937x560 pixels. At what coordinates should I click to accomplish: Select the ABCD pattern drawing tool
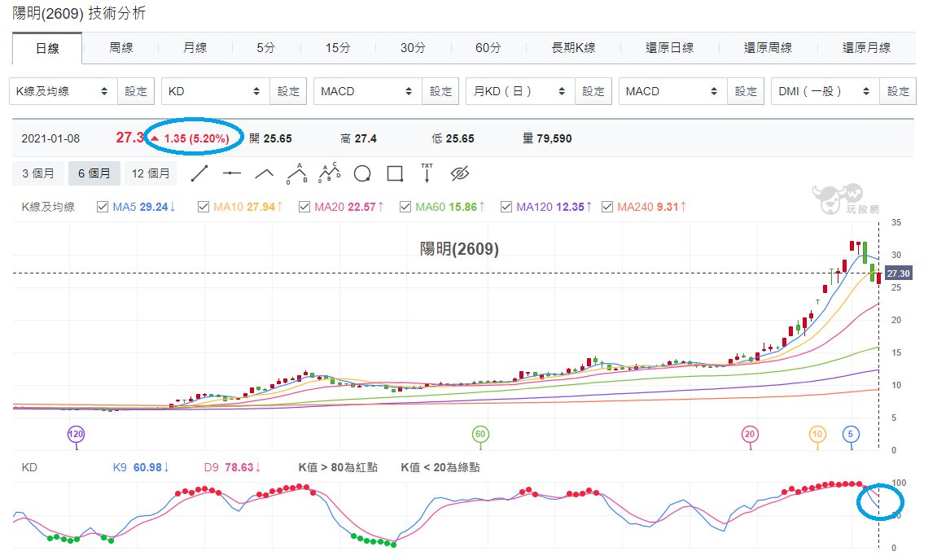[x=329, y=173]
